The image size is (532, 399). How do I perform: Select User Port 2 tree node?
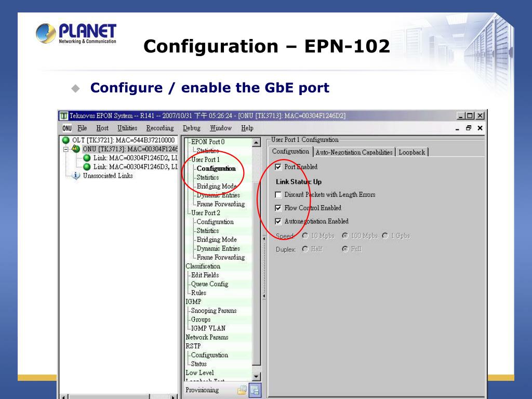pyautogui.click(x=206, y=212)
